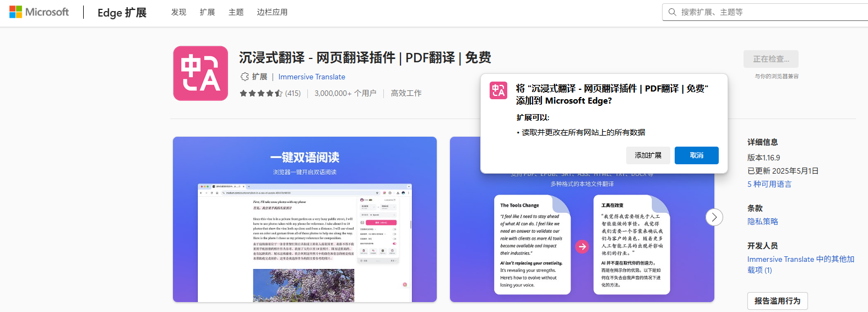Image resolution: width=868 pixels, height=312 pixels.
Task: Open the Edge 扩展 home link
Action: pyautogui.click(x=122, y=12)
